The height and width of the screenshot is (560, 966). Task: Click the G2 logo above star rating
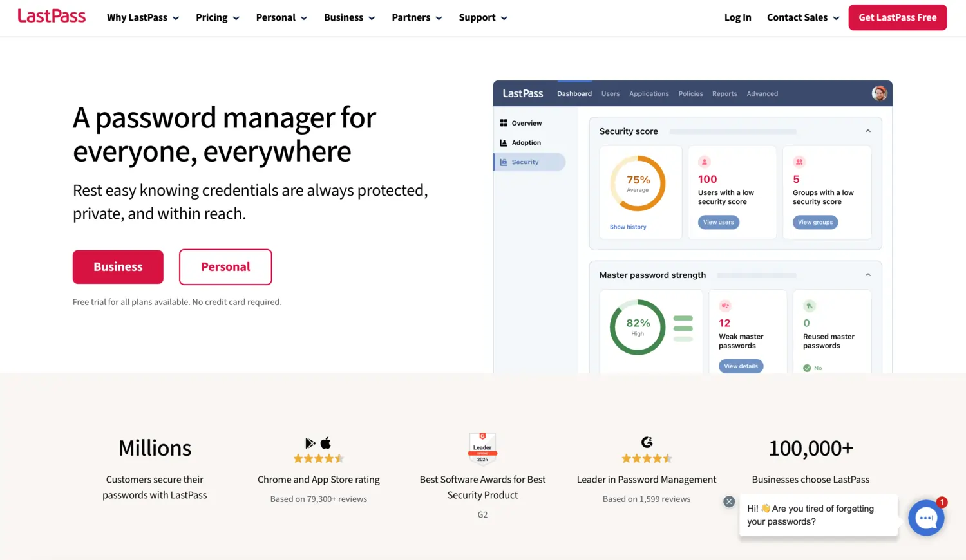coord(647,442)
